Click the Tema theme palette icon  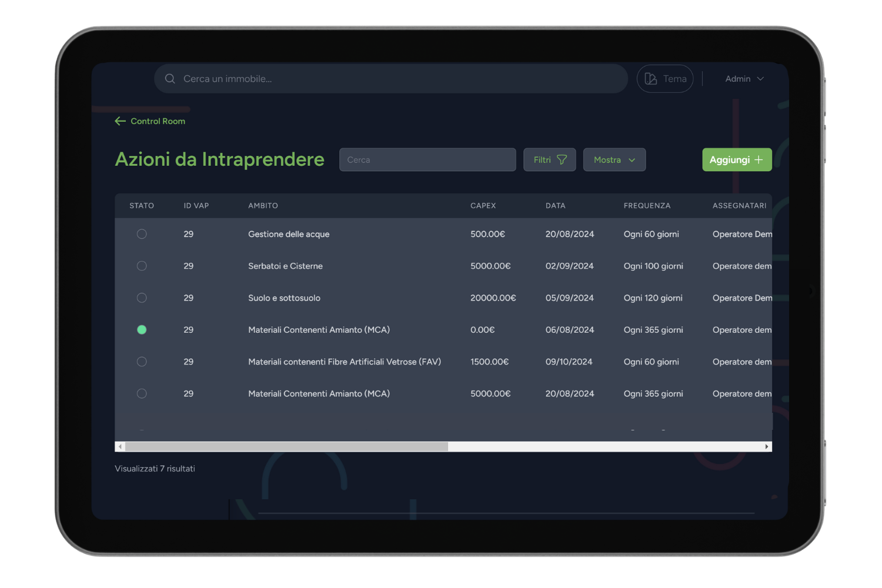[x=650, y=79]
